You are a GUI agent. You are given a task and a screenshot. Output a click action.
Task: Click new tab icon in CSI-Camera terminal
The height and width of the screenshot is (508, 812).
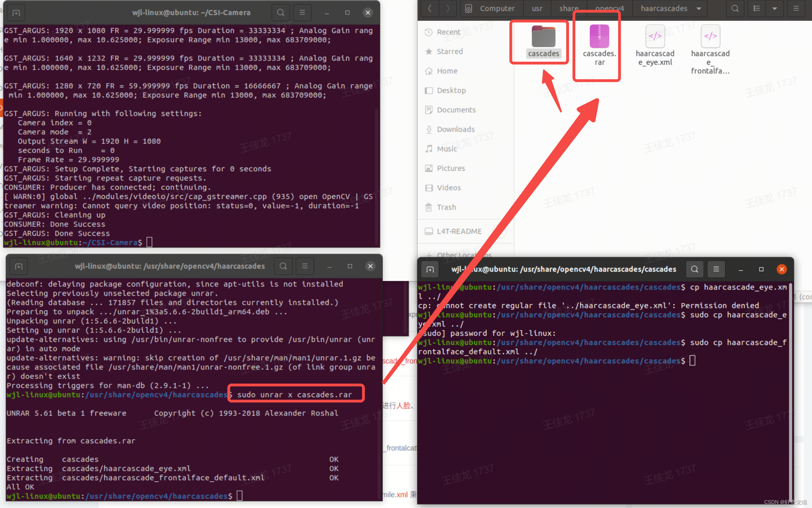click(16, 13)
